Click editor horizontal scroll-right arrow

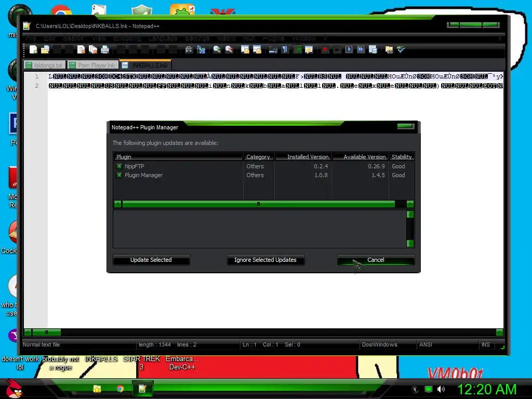click(499, 332)
